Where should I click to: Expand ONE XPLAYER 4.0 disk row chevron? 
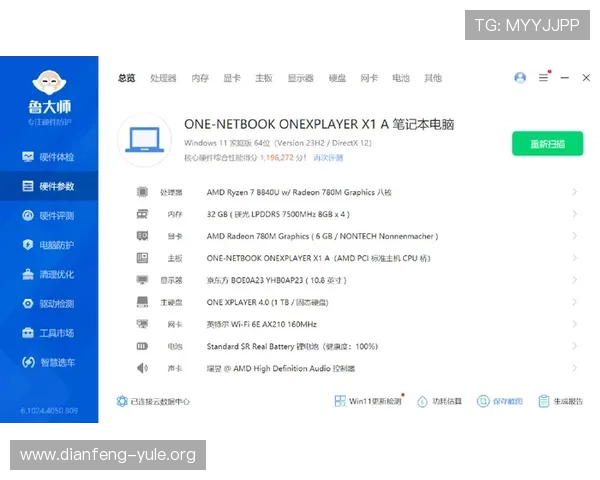(x=574, y=302)
